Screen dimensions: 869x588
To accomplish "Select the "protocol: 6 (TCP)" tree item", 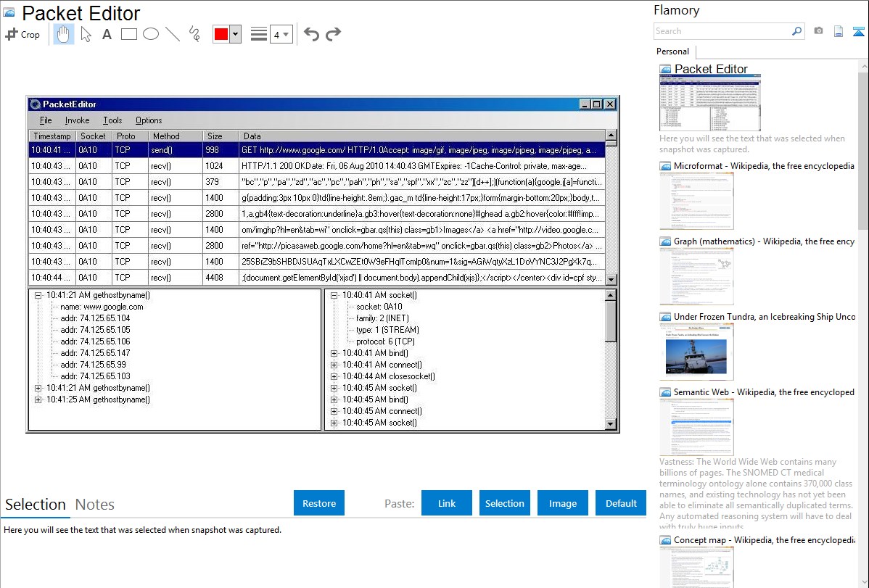I will 385,341.
